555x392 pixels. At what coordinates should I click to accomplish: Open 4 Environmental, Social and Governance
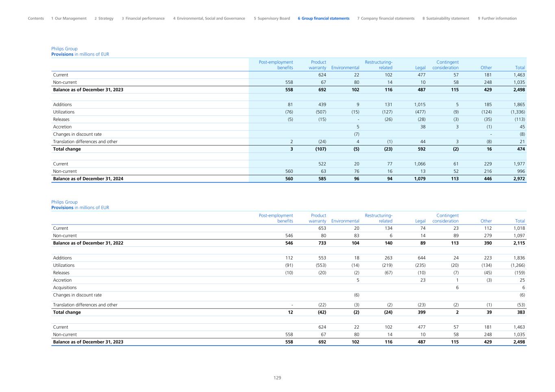pyautogui.click(x=209, y=18)
